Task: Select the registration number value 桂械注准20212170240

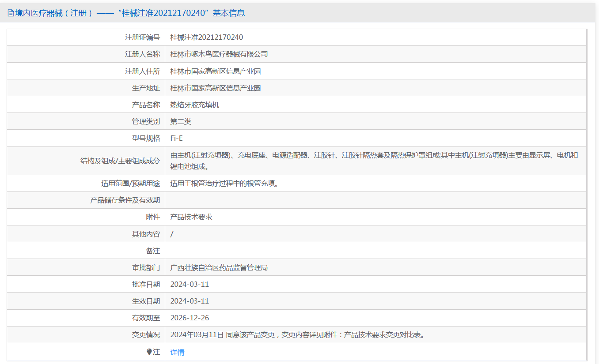Action: (x=207, y=38)
